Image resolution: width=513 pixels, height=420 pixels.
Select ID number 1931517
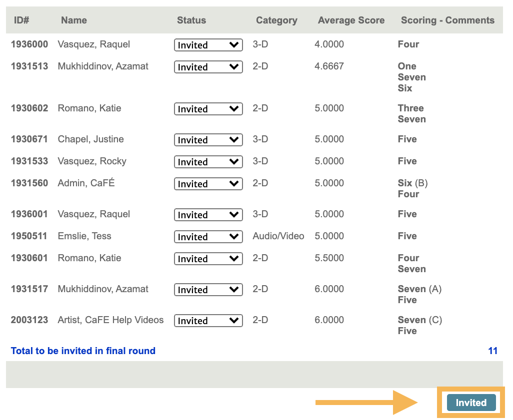tap(29, 289)
